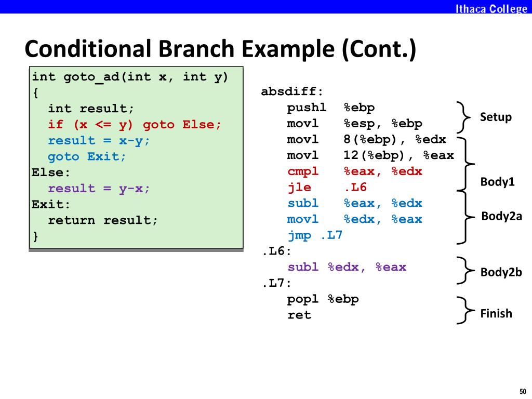Click the "Body1" section label
This screenshot has width=532, height=399.
pyautogui.click(x=497, y=182)
